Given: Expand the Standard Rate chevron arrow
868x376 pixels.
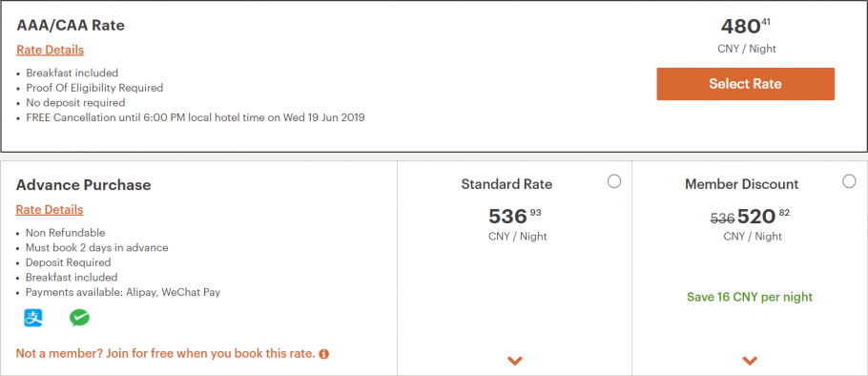Looking at the screenshot, I should point(515,361).
